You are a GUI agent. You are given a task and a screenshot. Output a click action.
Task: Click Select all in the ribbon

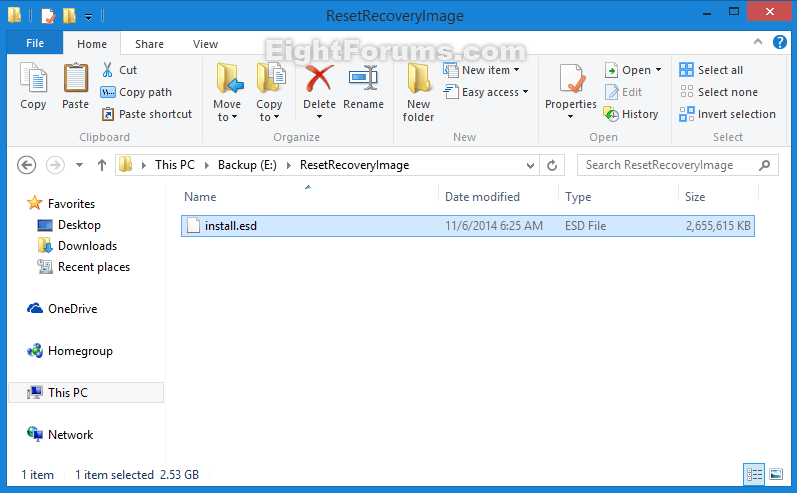pos(711,70)
